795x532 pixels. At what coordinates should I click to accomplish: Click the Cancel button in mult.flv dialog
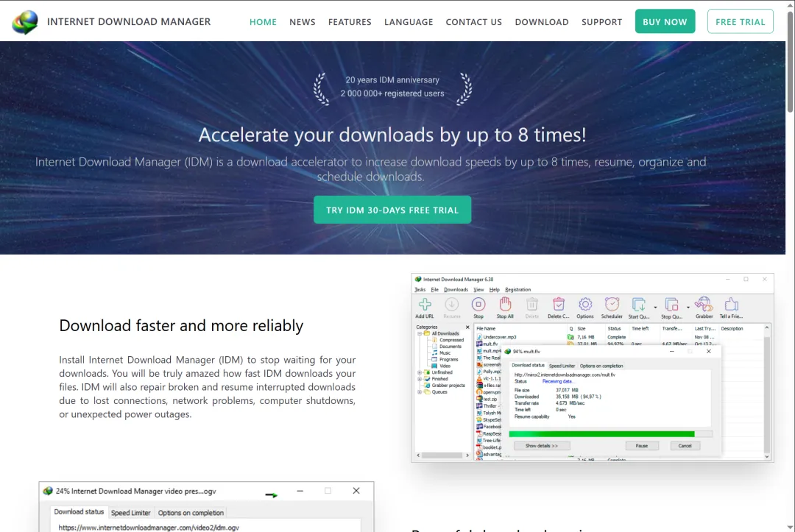[x=685, y=446]
